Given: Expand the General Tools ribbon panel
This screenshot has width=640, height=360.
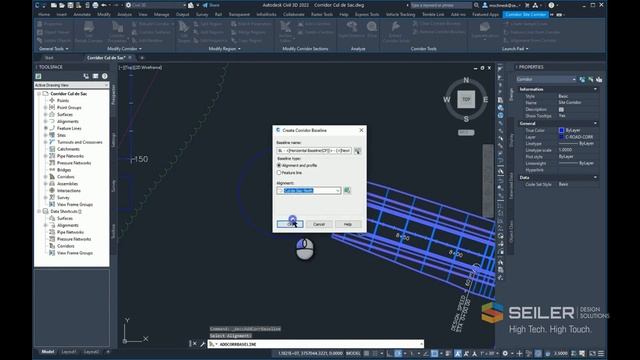Looking at the screenshot, I should [53, 49].
